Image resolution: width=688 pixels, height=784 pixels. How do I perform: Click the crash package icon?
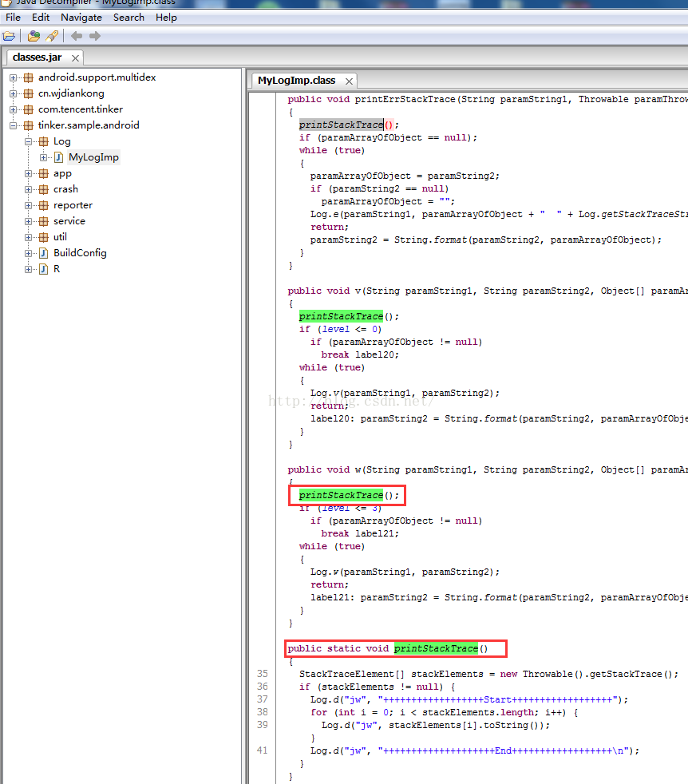coord(44,189)
